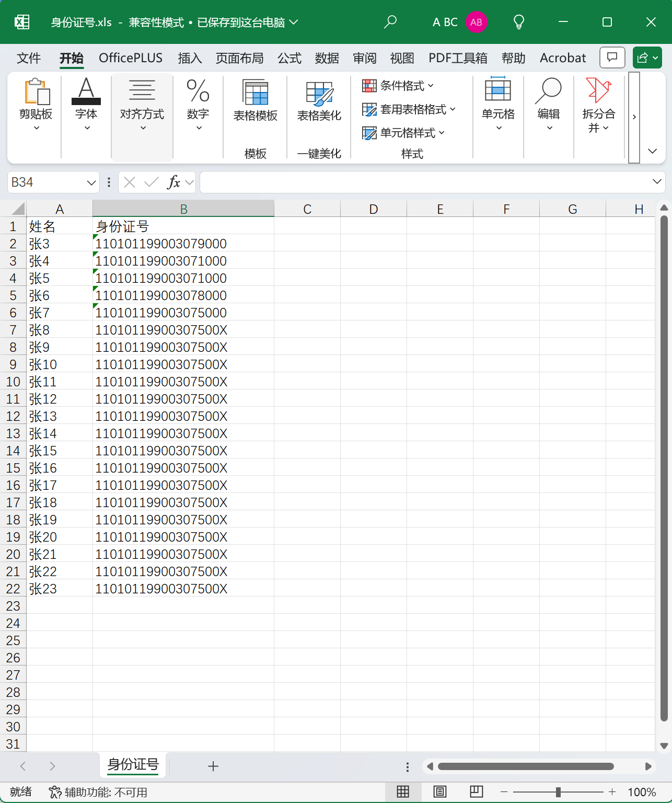Click the search magnifier in title bar
The height and width of the screenshot is (803, 672).
pos(390,22)
